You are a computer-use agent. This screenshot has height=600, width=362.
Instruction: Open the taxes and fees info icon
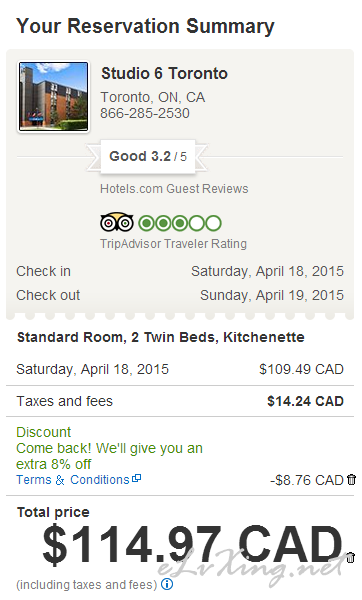167,584
